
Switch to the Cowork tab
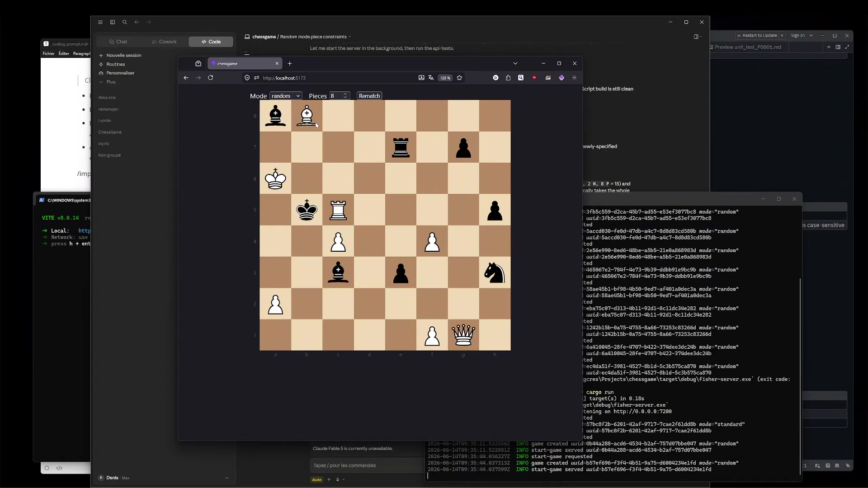point(165,42)
